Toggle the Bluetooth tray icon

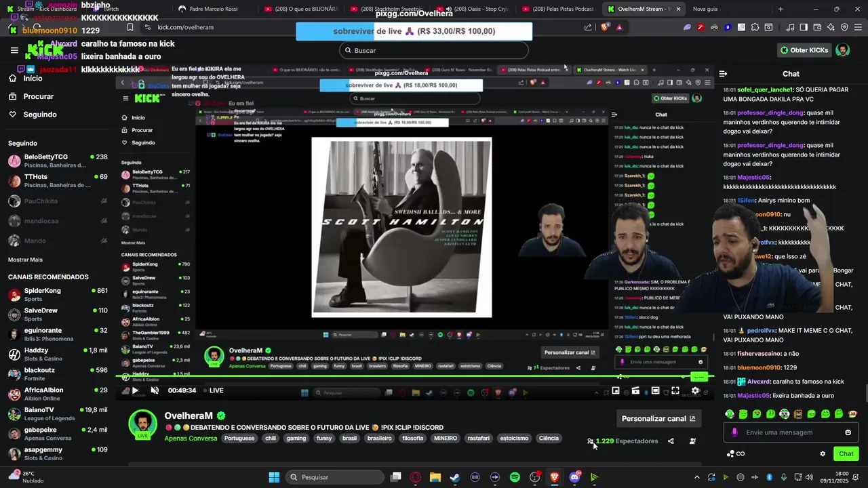tap(770, 477)
